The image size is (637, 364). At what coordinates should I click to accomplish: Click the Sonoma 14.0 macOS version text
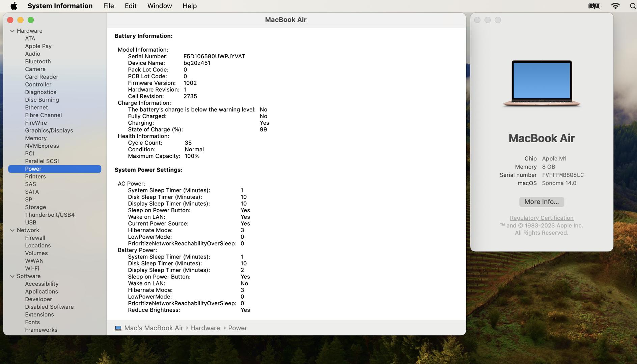[559, 183]
